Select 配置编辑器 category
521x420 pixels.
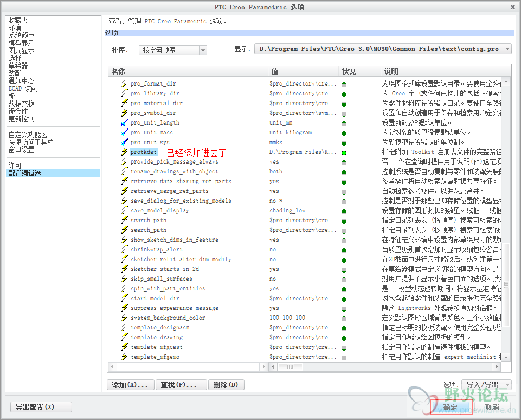pyautogui.click(x=53, y=173)
